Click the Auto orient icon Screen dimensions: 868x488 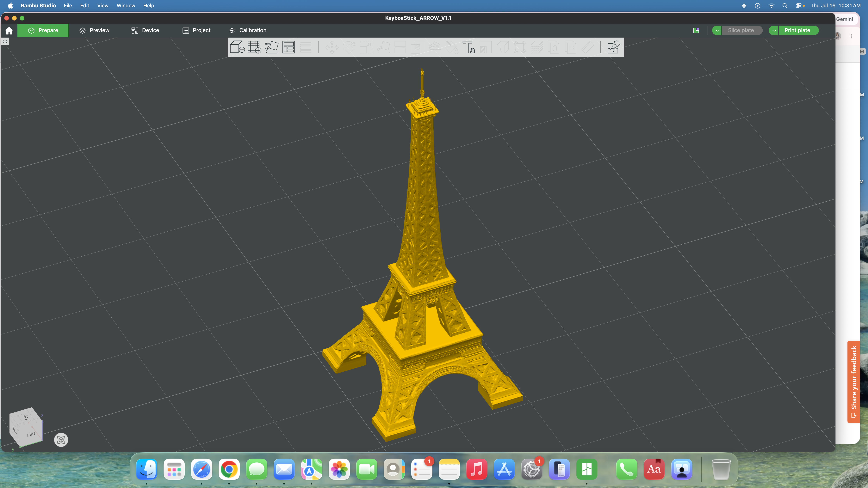(x=272, y=47)
